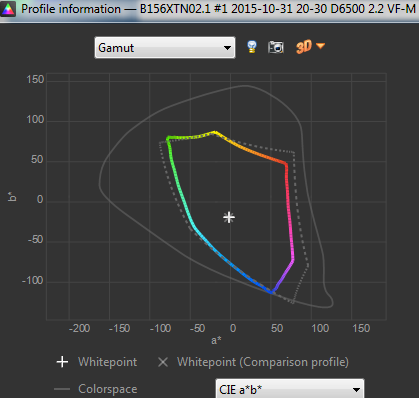The image size is (420, 399).
Task: Click the b* axis label
Action: coord(12,196)
